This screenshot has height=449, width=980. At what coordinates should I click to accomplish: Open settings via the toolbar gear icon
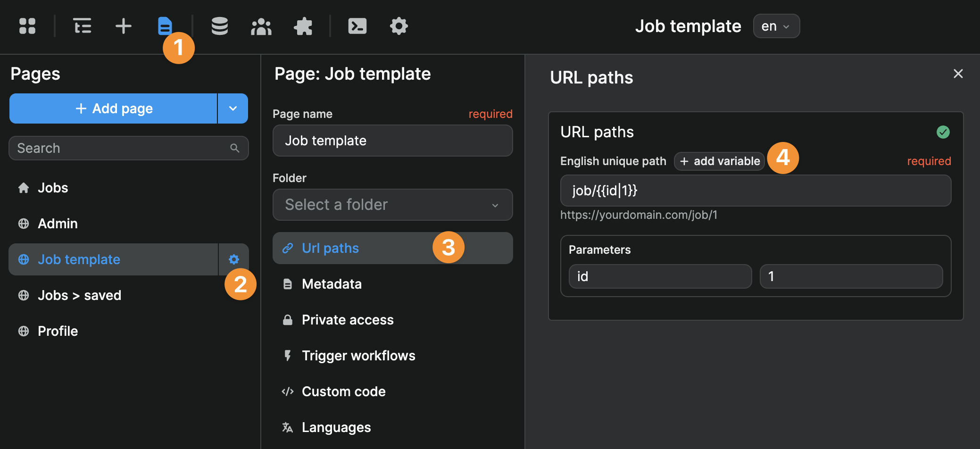399,26
